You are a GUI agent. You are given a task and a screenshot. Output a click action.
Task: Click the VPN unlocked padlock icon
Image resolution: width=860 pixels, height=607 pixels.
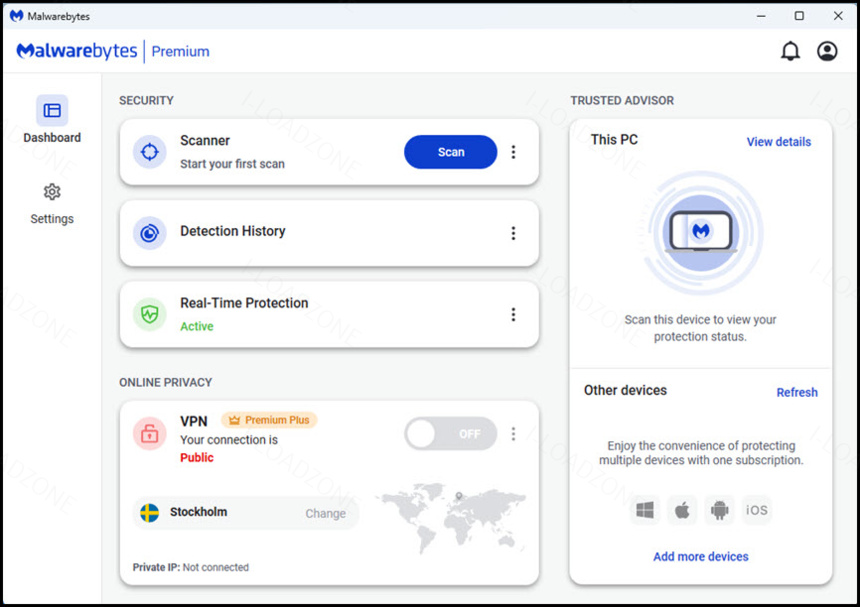coord(149,434)
